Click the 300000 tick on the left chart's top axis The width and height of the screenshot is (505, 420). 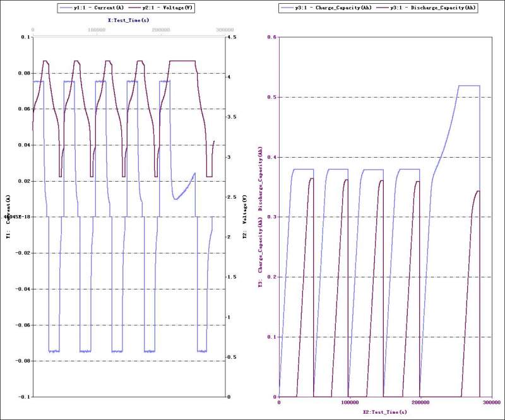point(225,30)
